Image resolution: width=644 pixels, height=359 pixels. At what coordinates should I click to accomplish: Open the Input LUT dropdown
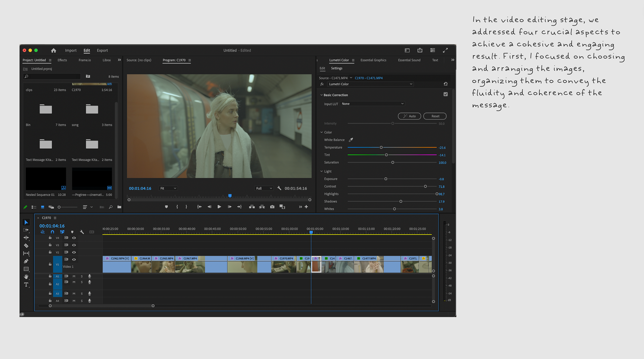[x=372, y=104]
